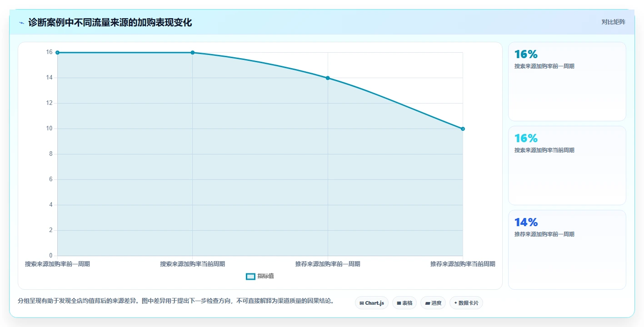Click card caption 搜索来源加购率前一周期
Image resolution: width=644 pixels, height=327 pixels.
tap(544, 66)
